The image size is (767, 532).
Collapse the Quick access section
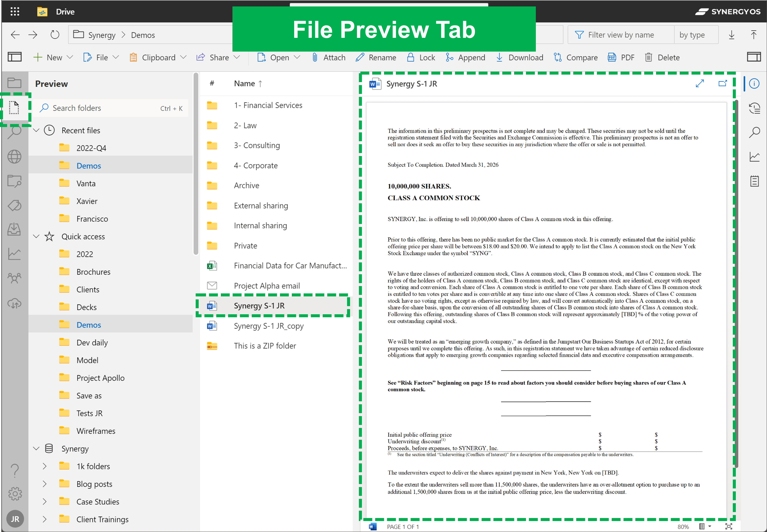point(36,236)
